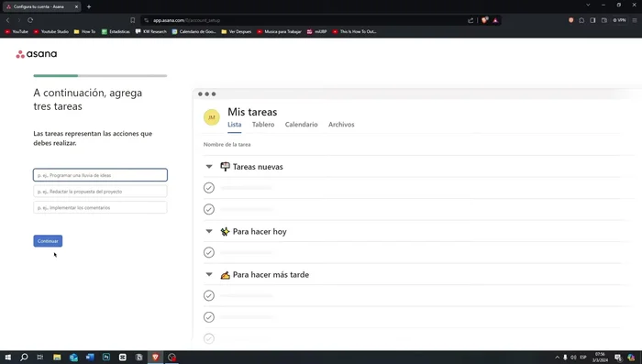Click the share page icon in address bar
Viewport: 642px width, 364px height.
pyautogui.click(x=470, y=20)
